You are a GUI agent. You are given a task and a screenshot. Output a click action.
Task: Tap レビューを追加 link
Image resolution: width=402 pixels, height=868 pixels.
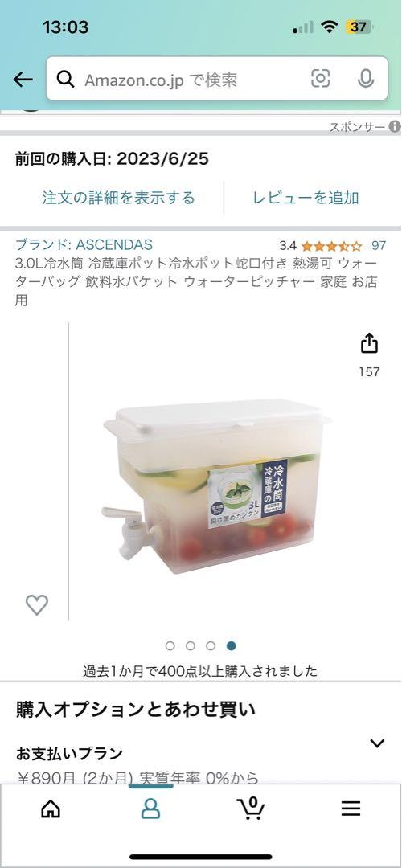pos(306,198)
